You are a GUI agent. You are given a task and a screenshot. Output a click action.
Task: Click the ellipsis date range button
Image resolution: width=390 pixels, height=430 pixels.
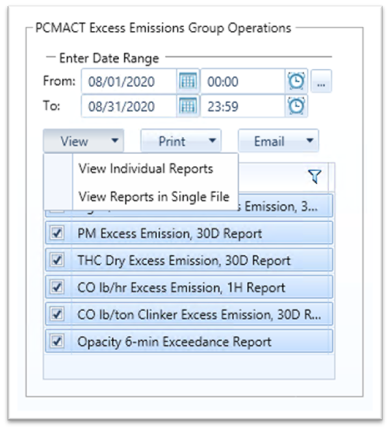pyautogui.click(x=321, y=81)
